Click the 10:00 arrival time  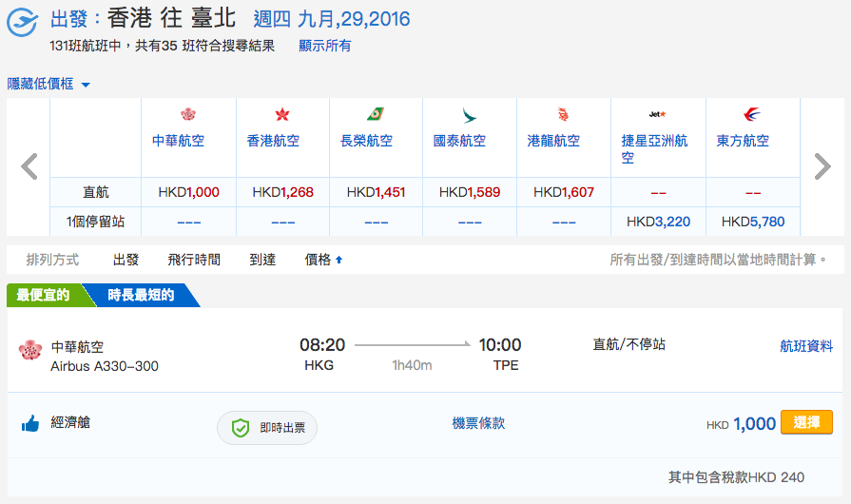(500, 345)
